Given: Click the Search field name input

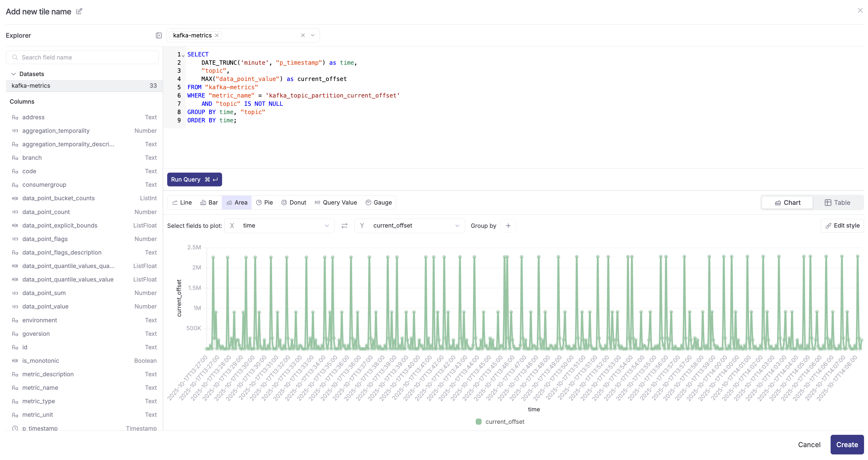Looking at the screenshot, I should coord(83,57).
